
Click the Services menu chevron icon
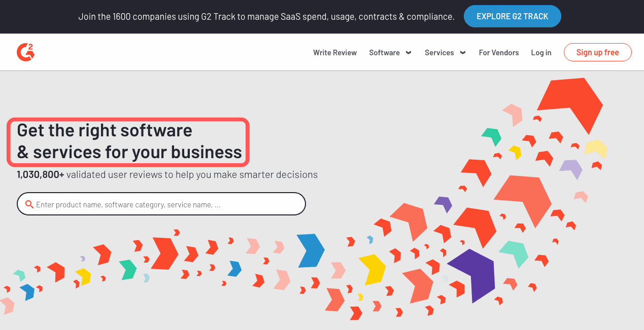pyautogui.click(x=462, y=52)
